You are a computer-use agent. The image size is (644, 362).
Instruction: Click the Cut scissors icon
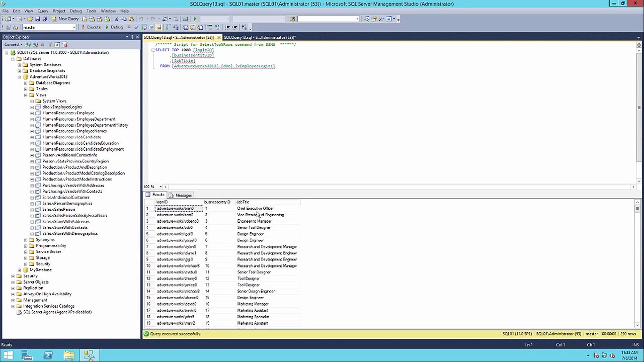click(x=116, y=19)
